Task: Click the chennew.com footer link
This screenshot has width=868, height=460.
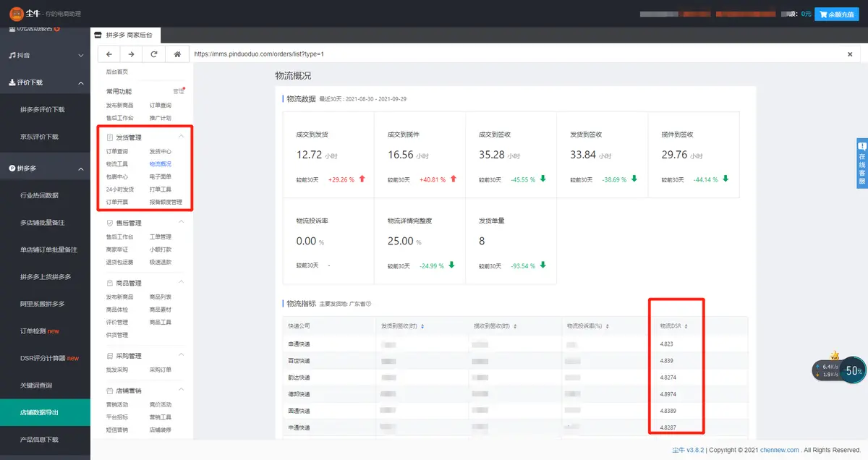Action: [x=779, y=450]
